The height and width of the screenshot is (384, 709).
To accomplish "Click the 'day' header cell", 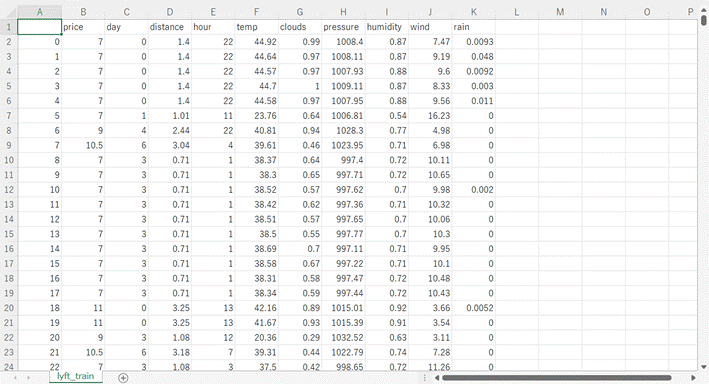I will pos(127,27).
